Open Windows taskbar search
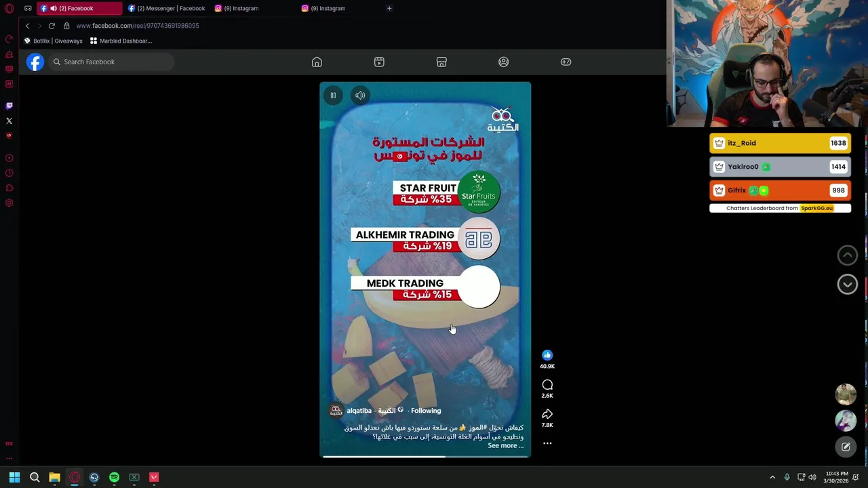 (35, 477)
